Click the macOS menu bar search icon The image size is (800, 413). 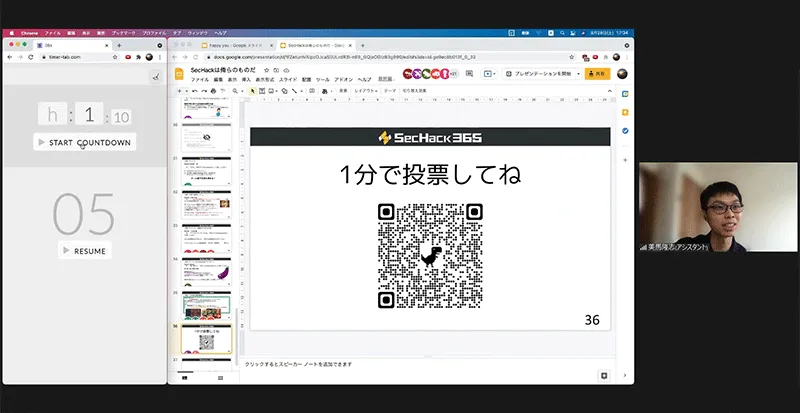562,33
